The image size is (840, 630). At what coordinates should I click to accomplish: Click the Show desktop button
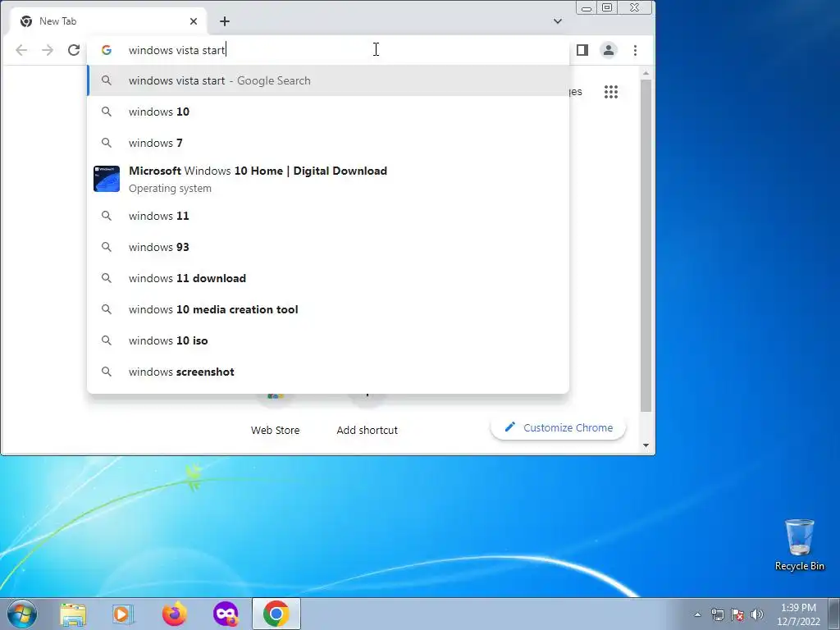834,614
